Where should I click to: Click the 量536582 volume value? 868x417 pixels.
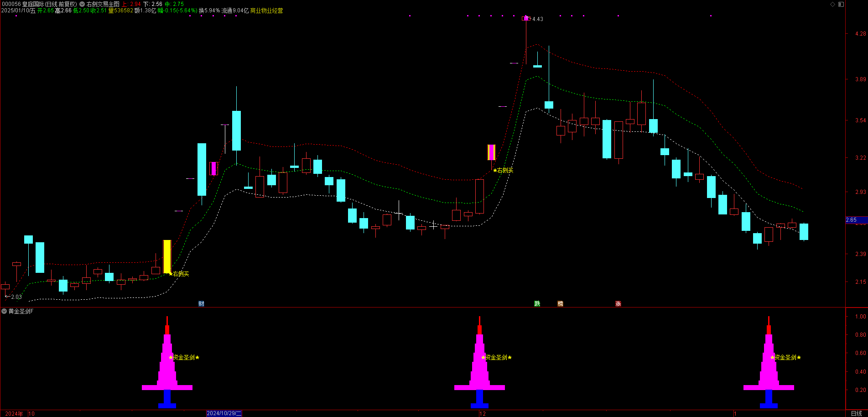pos(121,10)
